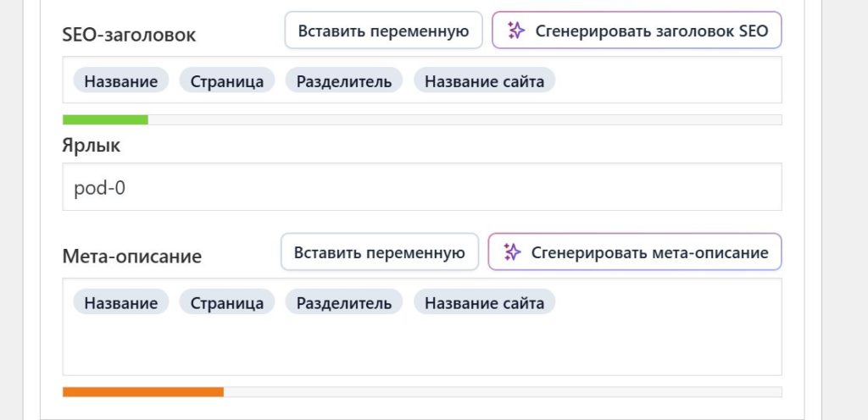The height and width of the screenshot is (420, 868).
Task: Click the 'Мета-описание' label
Action: pyautogui.click(x=131, y=257)
